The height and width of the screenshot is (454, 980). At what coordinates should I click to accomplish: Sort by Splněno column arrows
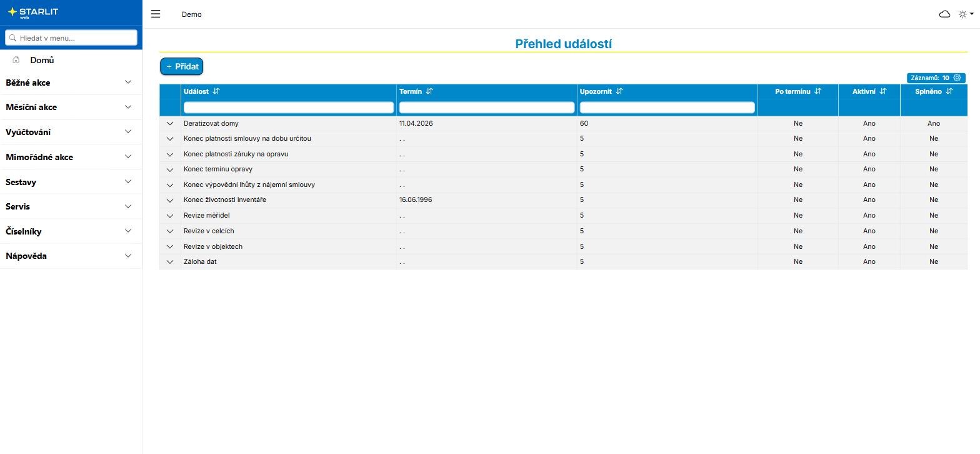pos(949,91)
